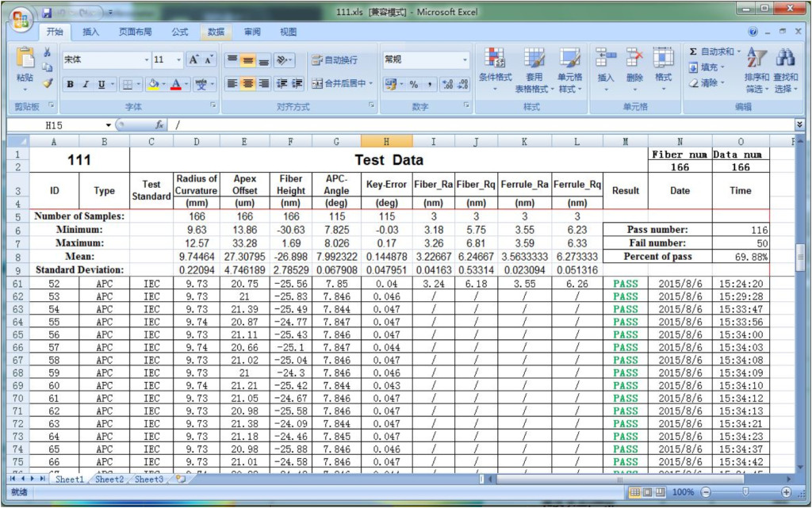Click the Name Box showing H15

pyautogui.click(x=60, y=125)
